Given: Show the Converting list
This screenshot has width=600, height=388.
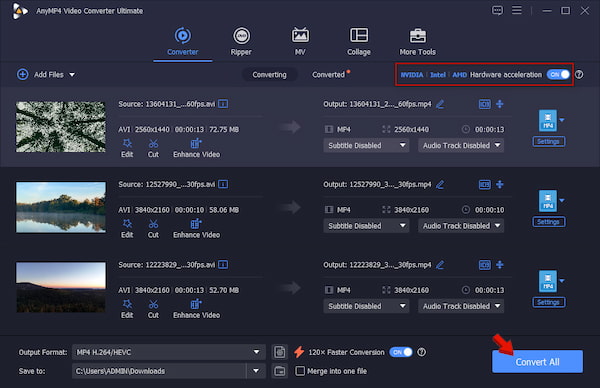Looking at the screenshot, I should (x=269, y=75).
